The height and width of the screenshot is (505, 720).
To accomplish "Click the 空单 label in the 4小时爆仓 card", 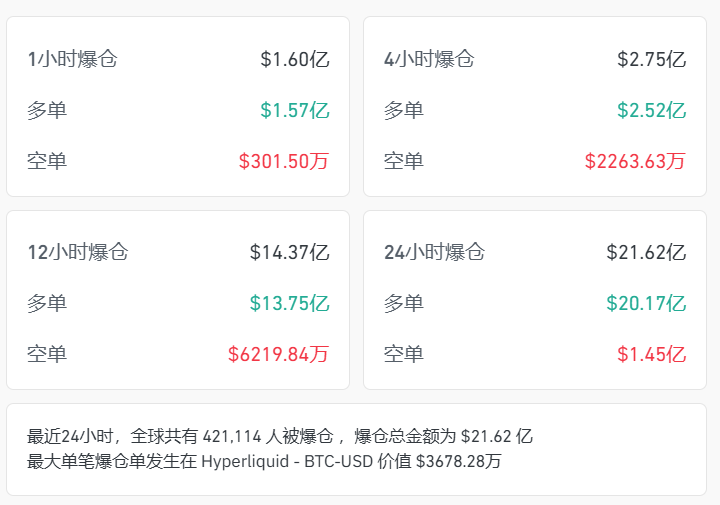I will [x=404, y=161].
